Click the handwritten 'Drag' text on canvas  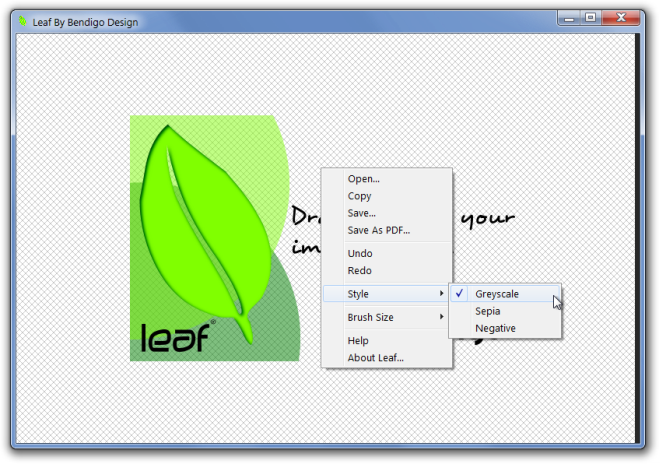pyautogui.click(x=304, y=217)
